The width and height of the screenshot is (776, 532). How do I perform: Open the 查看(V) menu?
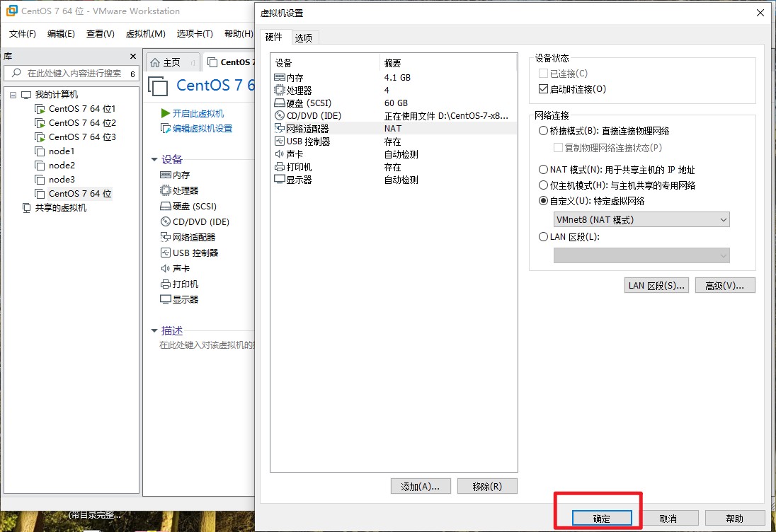(x=100, y=34)
